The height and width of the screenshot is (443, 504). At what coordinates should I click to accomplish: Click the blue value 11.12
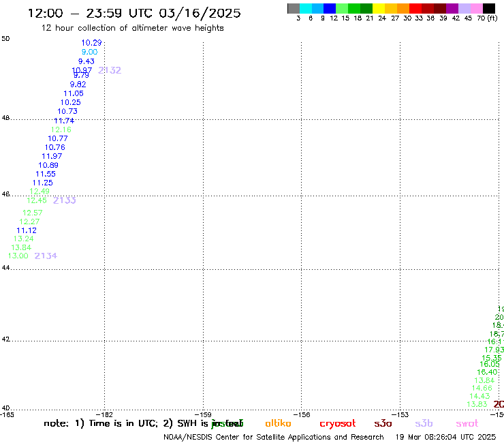click(x=27, y=230)
